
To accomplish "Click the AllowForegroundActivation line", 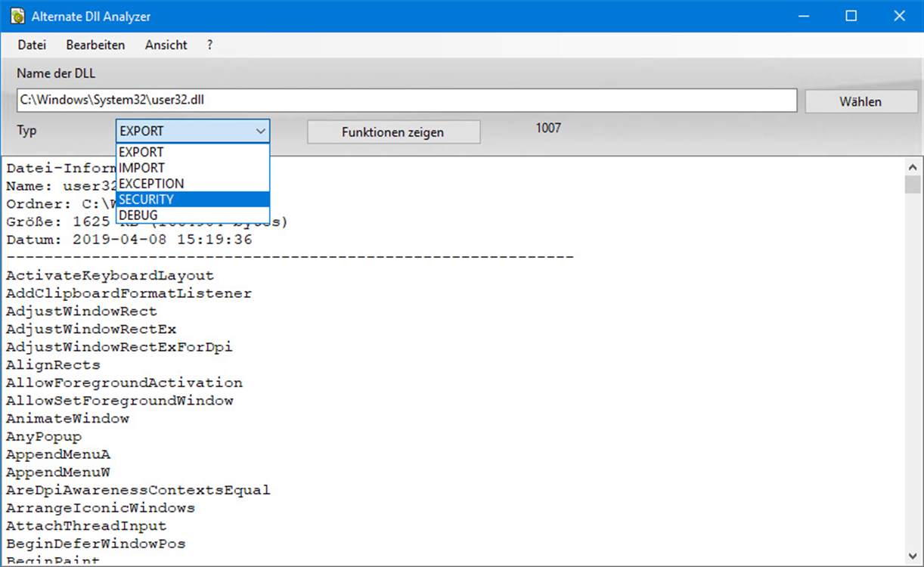I will [x=125, y=383].
